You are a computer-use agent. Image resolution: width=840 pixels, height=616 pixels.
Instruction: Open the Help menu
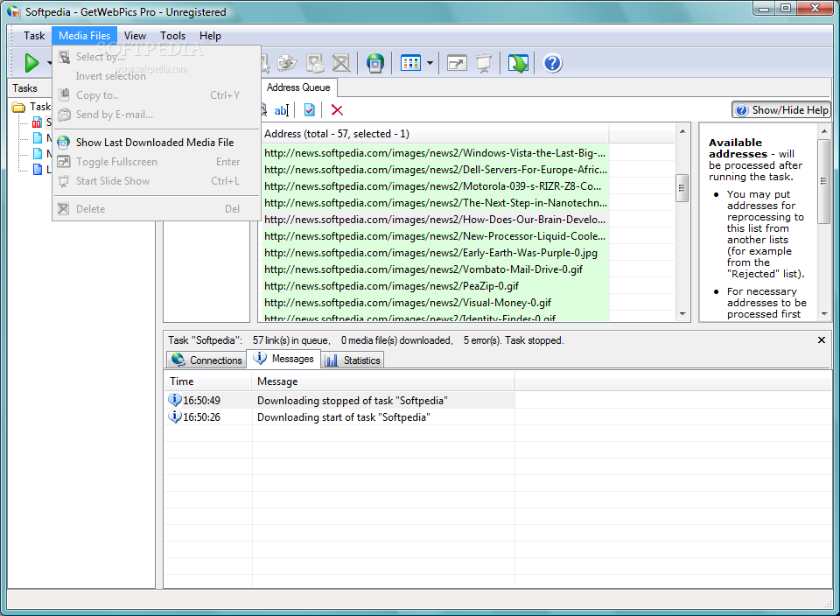tap(210, 36)
